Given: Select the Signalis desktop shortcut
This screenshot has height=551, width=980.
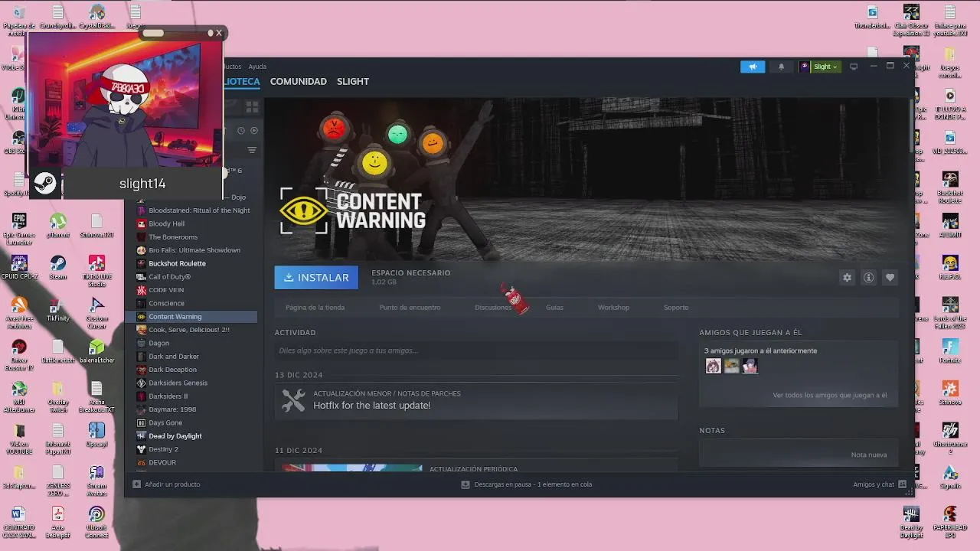Looking at the screenshot, I should click(x=950, y=478).
